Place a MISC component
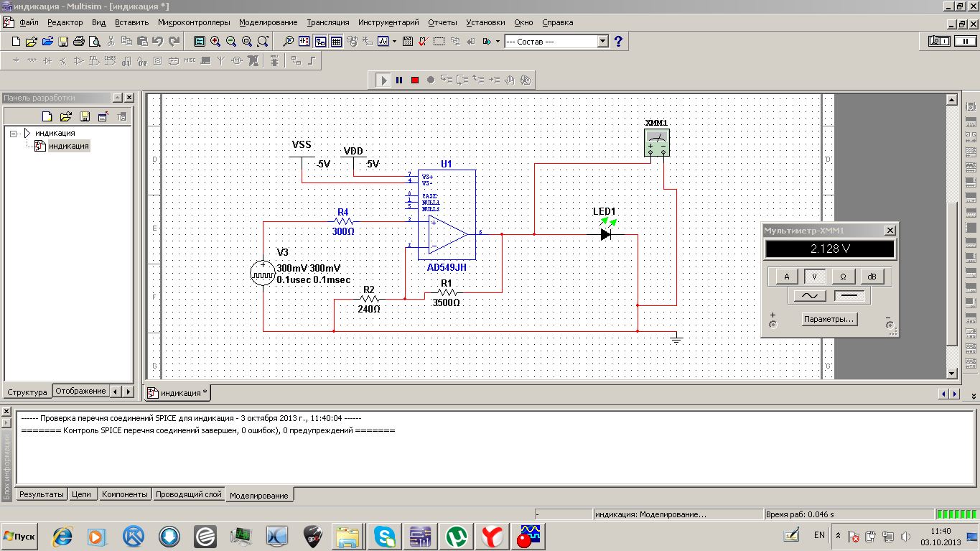The image size is (980, 551). pos(190,61)
